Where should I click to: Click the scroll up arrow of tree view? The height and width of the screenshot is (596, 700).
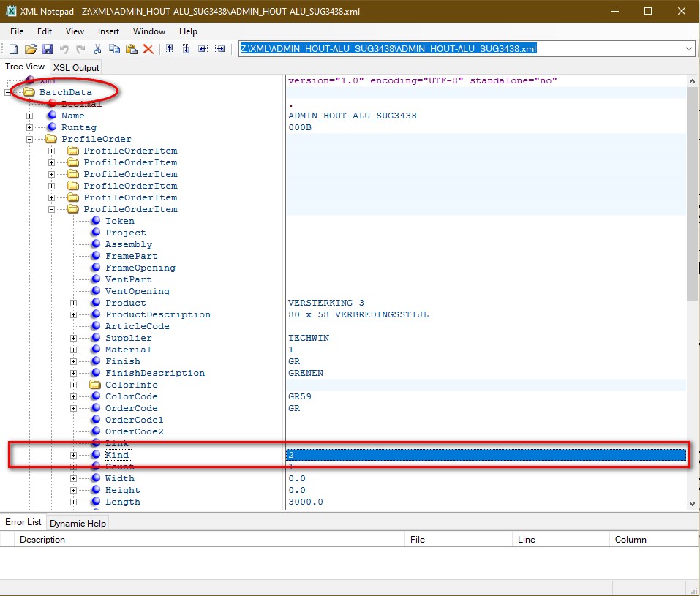[x=692, y=81]
